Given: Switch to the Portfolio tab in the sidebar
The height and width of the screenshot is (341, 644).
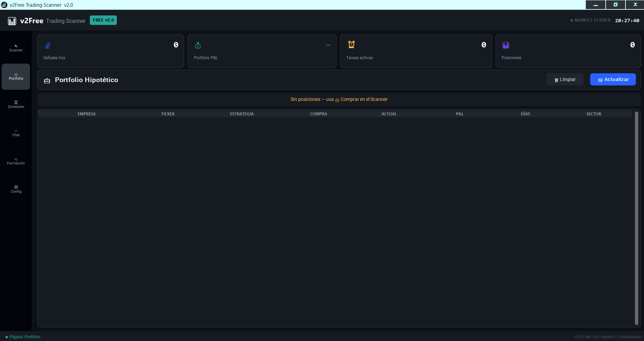Looking at the screenshot, I should 16,77.
